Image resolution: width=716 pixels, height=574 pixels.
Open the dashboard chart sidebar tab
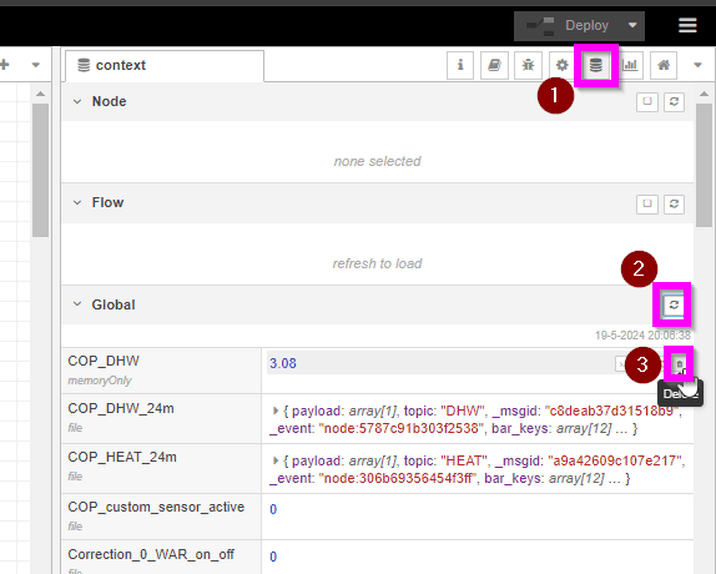(630, 65)
